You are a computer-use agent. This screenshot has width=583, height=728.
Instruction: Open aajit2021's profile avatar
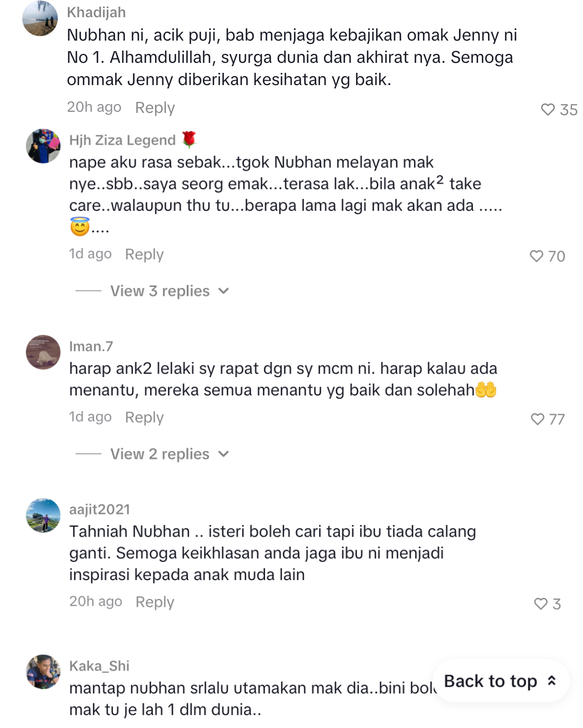(43, 515)
